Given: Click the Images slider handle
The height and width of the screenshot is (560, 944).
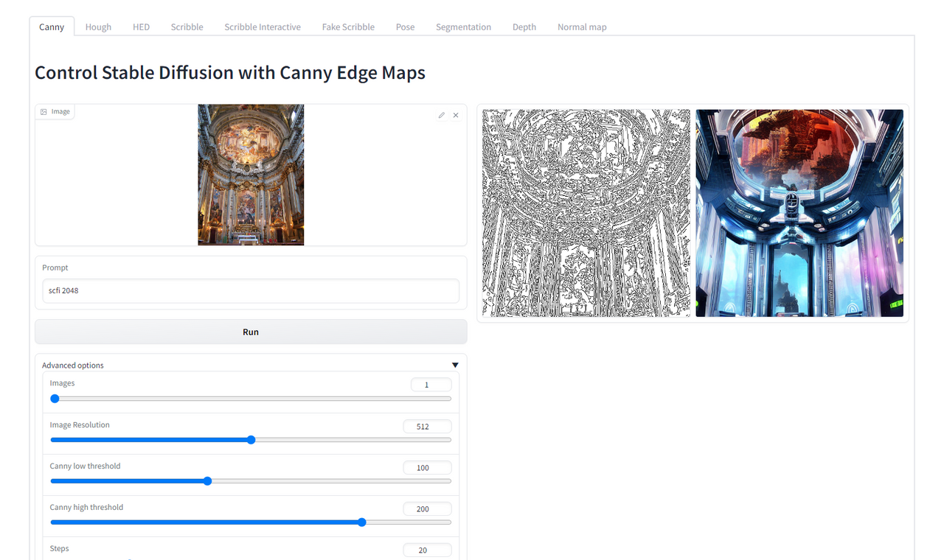Looking at the screenshot, I should point(55,399).
